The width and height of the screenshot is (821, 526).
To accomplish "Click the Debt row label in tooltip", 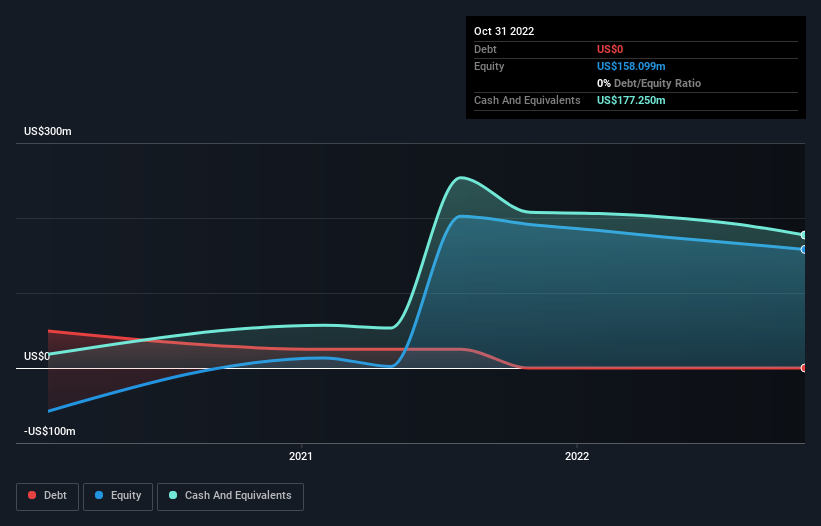I will coord(485,49).
